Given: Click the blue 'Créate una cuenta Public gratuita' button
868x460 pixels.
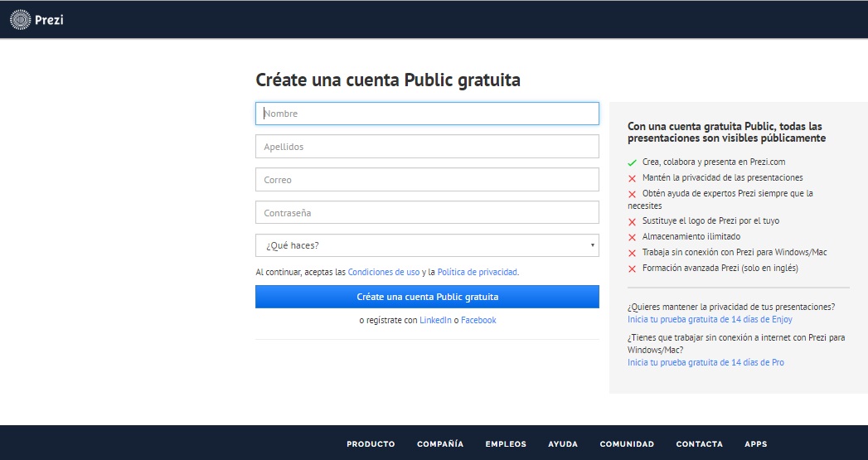Looking at the screenshot, I should coord(427,297).
